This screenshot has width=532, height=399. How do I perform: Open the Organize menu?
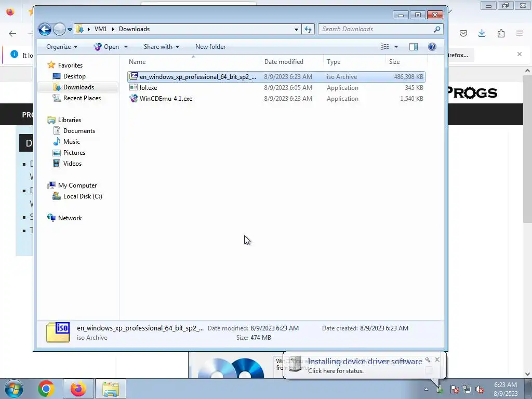click(62, 47)
